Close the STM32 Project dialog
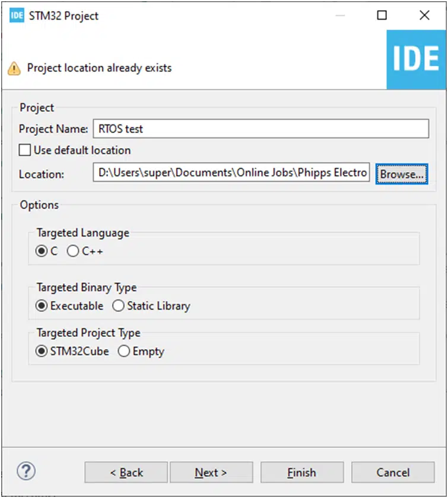This screenshot has width=448, height=498. pos(424,15)
